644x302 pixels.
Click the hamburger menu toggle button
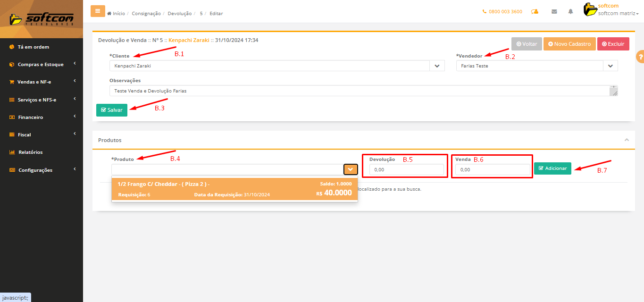coord(98,11)
